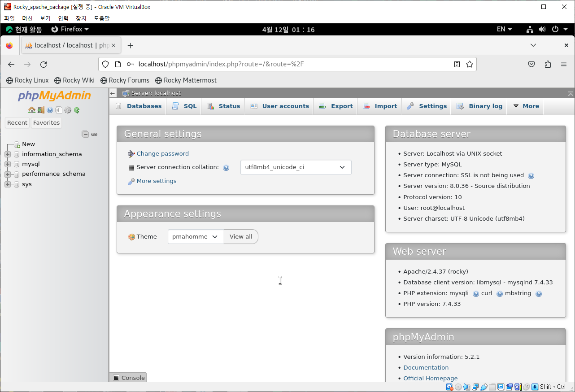Click the Change password link
The height and width of the screenshot is (392, 575).
point(163,154)
